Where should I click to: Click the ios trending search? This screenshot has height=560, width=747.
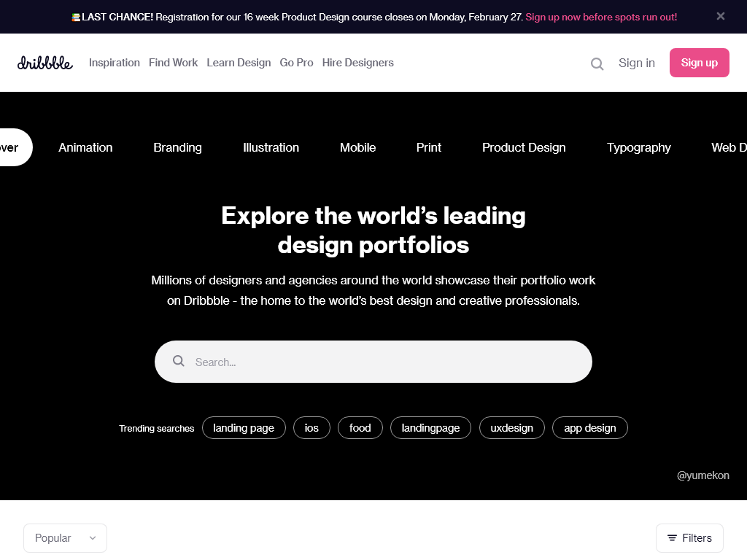(311, 427)
